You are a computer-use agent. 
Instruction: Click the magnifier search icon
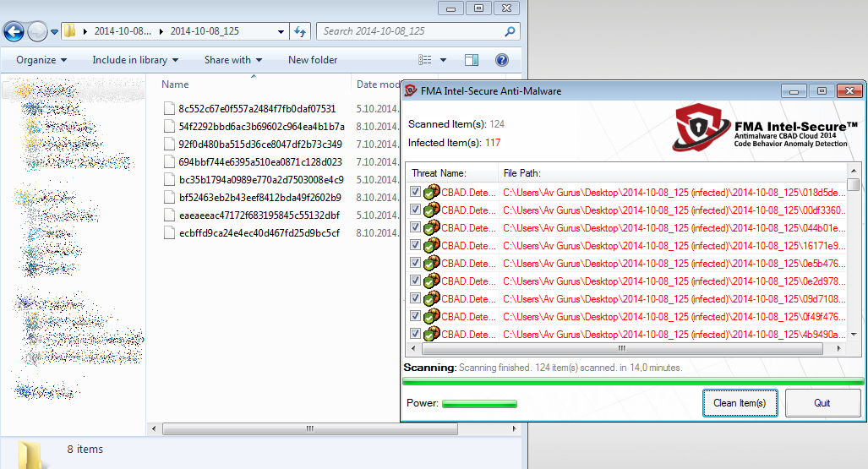[510, 31]
